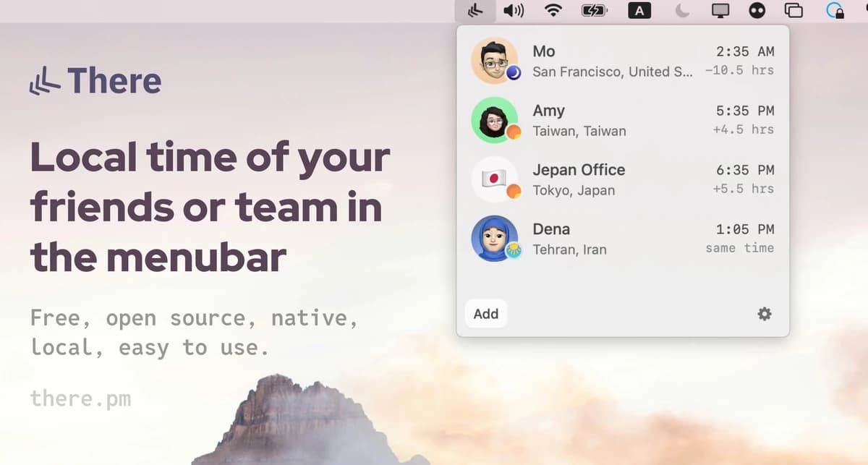Click the There logo on the left

[95, 81]
